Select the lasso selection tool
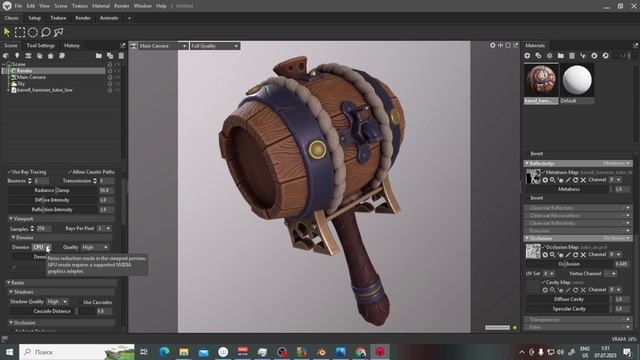The width and height of the screenshot is (640, 360). coord(46,32)
